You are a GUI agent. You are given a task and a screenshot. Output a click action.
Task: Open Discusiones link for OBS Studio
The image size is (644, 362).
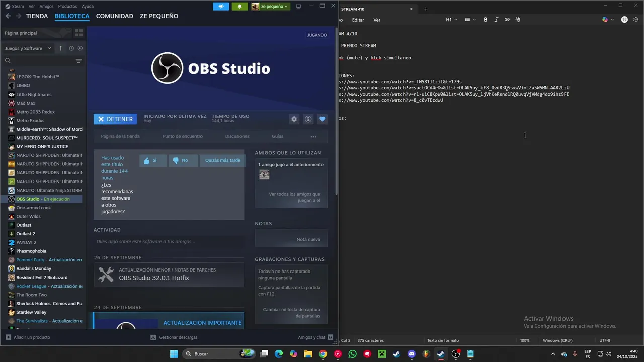pyautogui.click(x=237, y=136)
